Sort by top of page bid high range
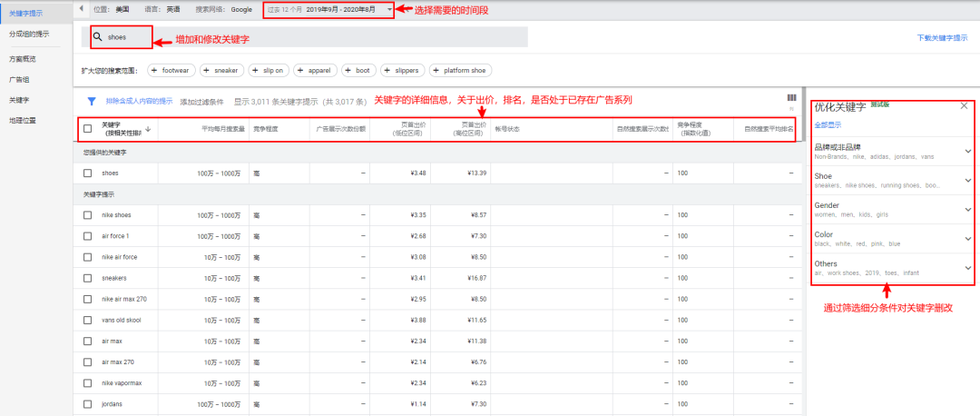The image size is (980, 416). pos(469,128)
